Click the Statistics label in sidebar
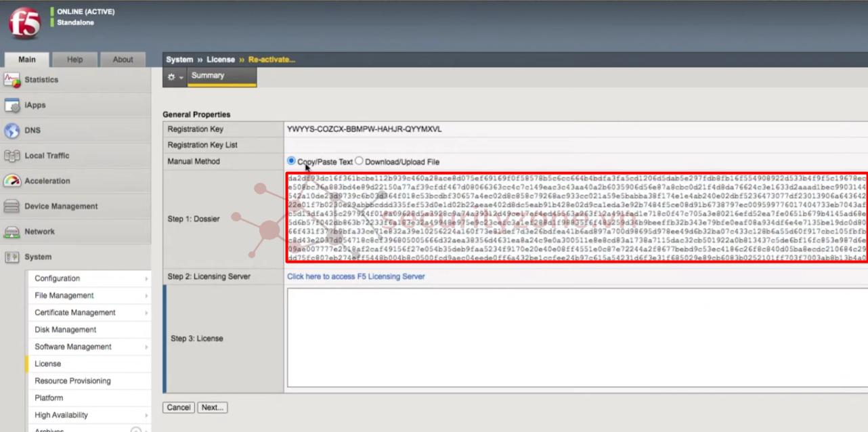 coord(41,80)
